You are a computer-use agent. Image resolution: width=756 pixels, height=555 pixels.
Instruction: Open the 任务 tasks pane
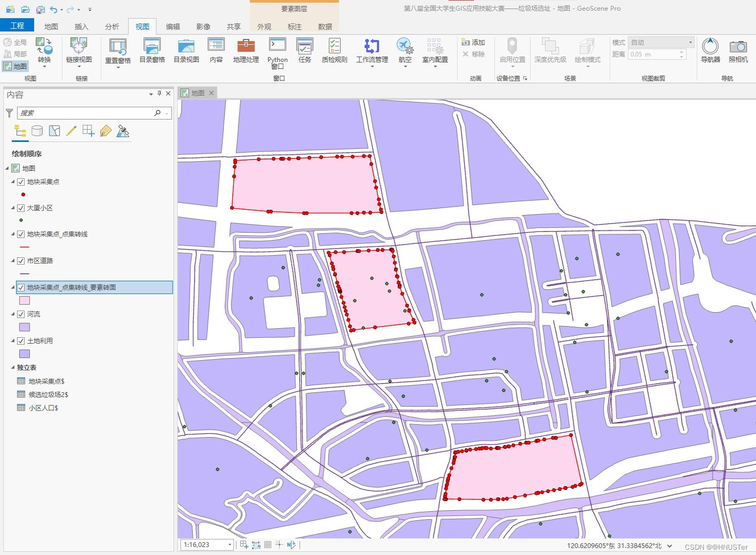coord(305,51)
